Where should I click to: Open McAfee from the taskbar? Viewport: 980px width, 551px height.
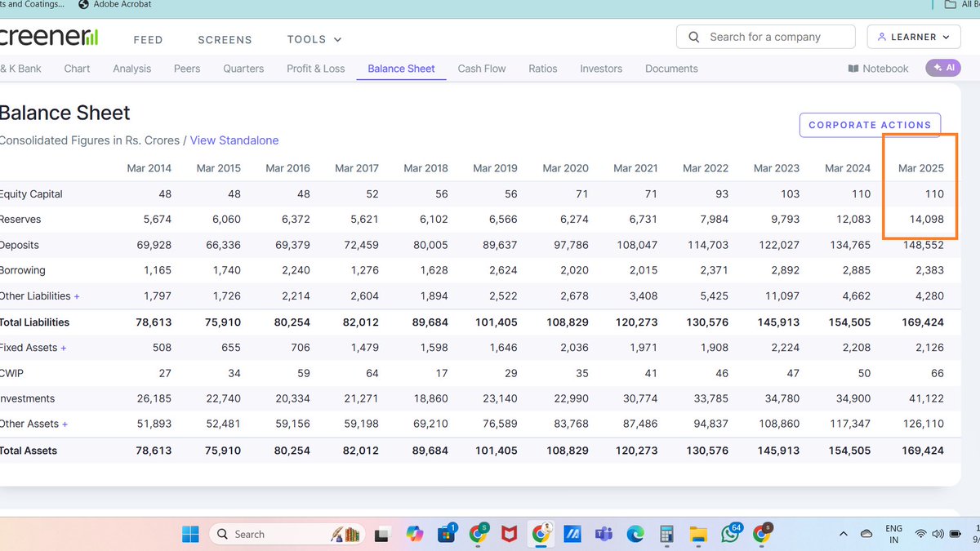pyautogui.click(x=509, y=534)
